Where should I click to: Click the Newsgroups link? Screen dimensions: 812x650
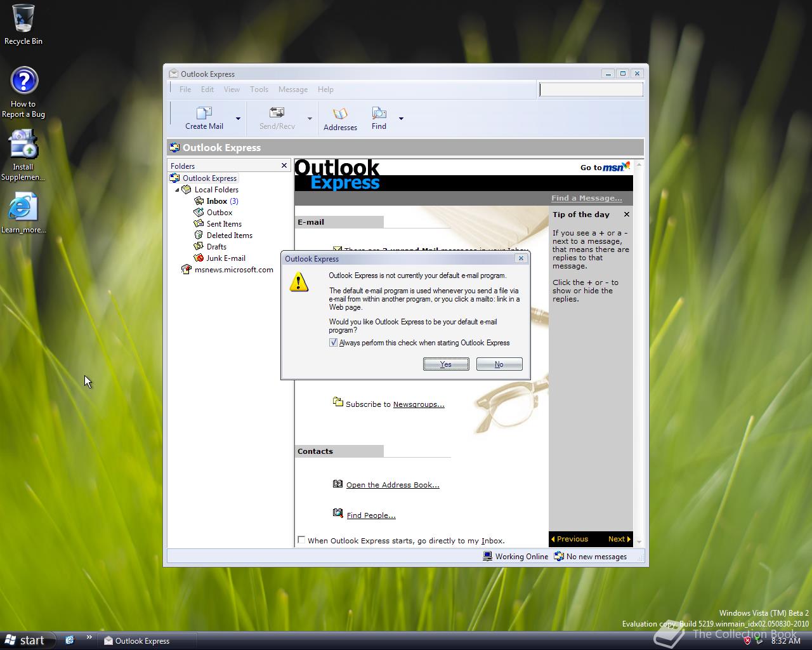pos(419,404)
